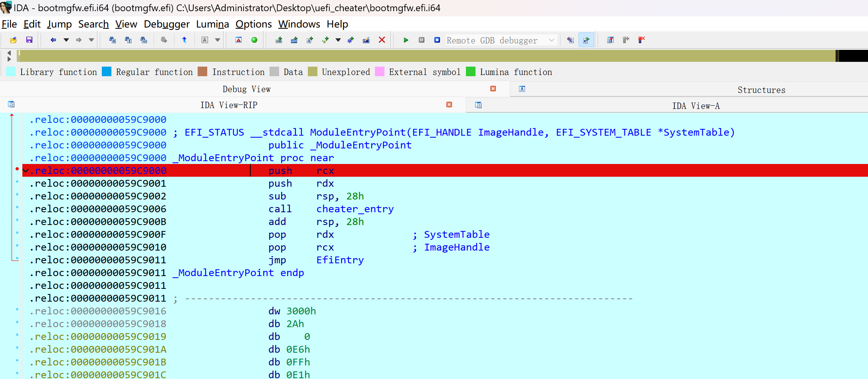Close the Debug View tab

tap(493, 89)
